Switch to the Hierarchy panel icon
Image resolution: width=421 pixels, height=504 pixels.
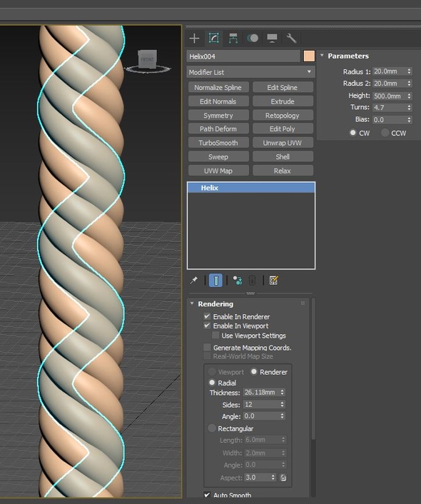[233, 39]
